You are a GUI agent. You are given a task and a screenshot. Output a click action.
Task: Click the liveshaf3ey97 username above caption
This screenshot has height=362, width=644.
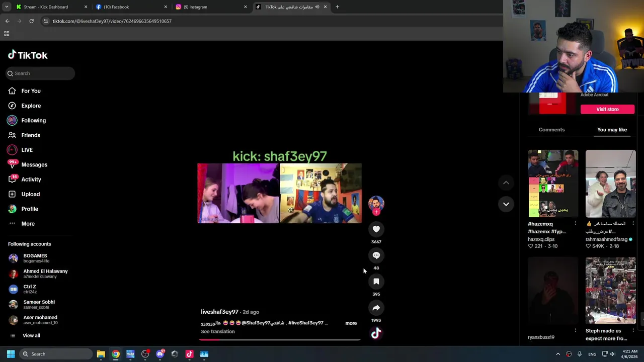[x=219, y=312]
